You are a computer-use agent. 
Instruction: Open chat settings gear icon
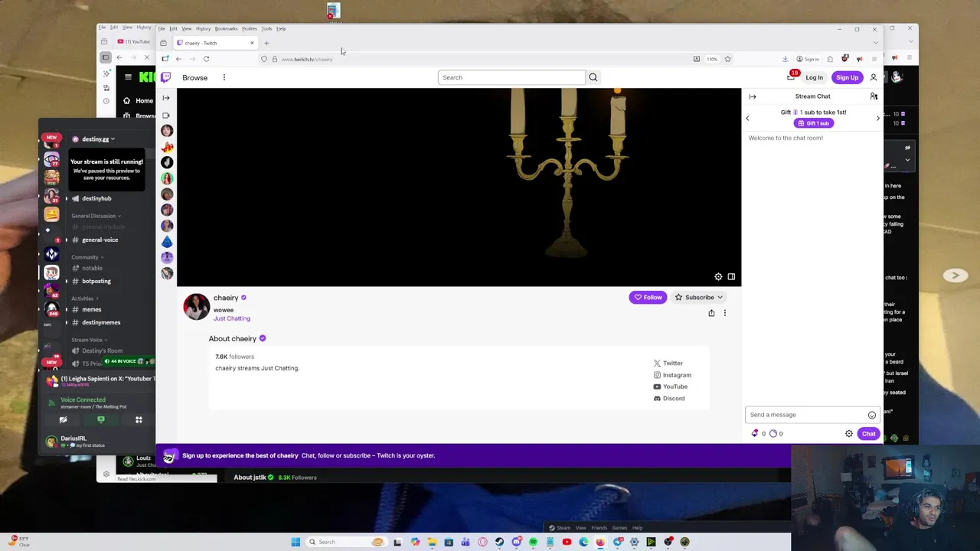(848, 434)
